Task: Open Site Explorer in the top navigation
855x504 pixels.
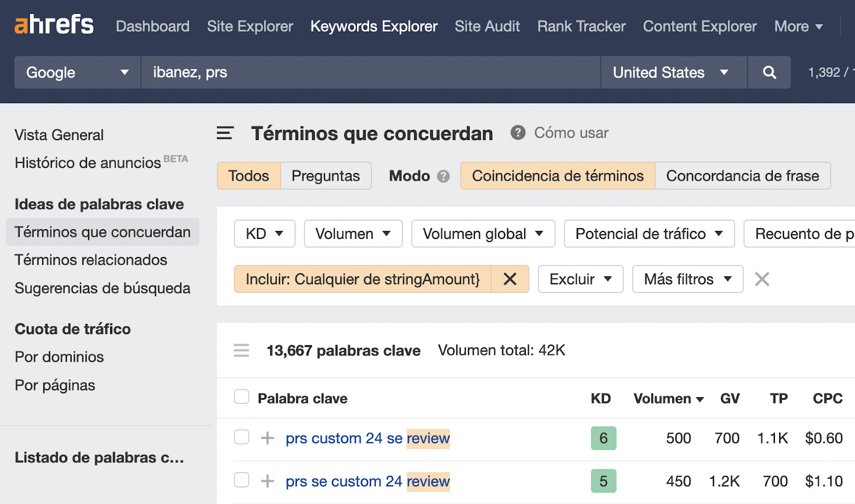Action: [250, 26]
